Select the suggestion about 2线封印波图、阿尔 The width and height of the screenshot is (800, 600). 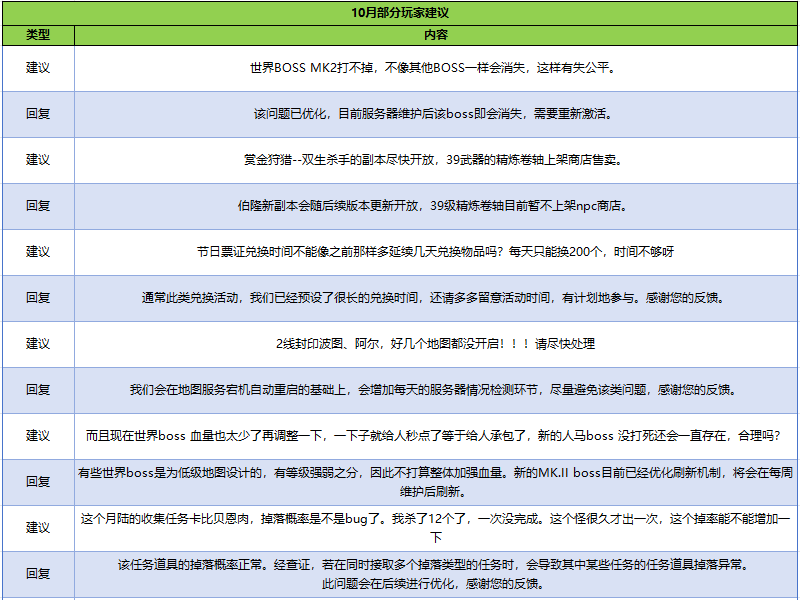436,344
